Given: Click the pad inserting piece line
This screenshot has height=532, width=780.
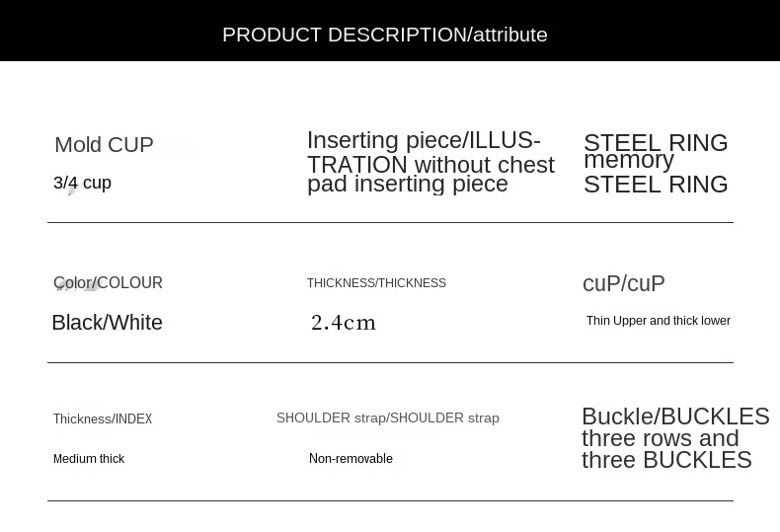Looking at the screenshot, I should [x=408, y=184].
